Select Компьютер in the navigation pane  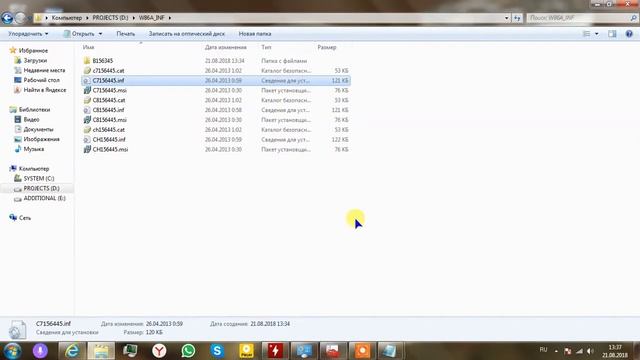tap(34, 169)
